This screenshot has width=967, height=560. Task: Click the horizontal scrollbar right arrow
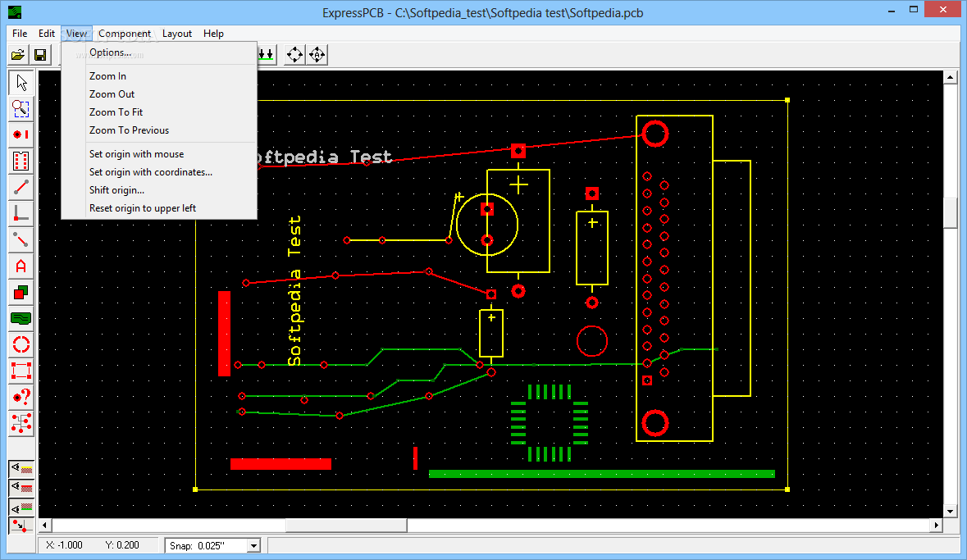[x=936, y=526]
